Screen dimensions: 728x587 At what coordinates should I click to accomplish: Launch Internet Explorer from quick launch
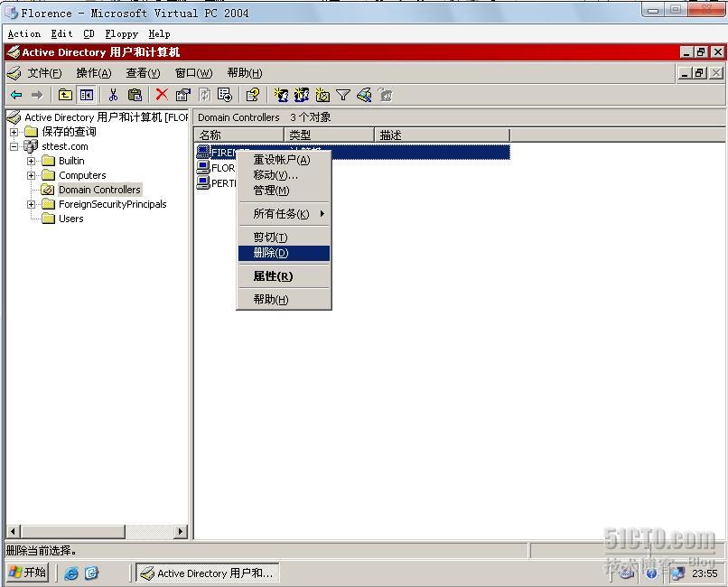tap(71, 573)
